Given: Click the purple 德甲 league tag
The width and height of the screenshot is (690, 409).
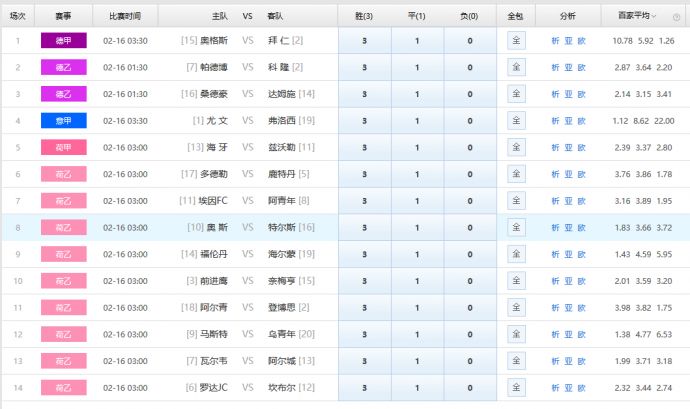Looking at the screenshot, I should 64,41.
